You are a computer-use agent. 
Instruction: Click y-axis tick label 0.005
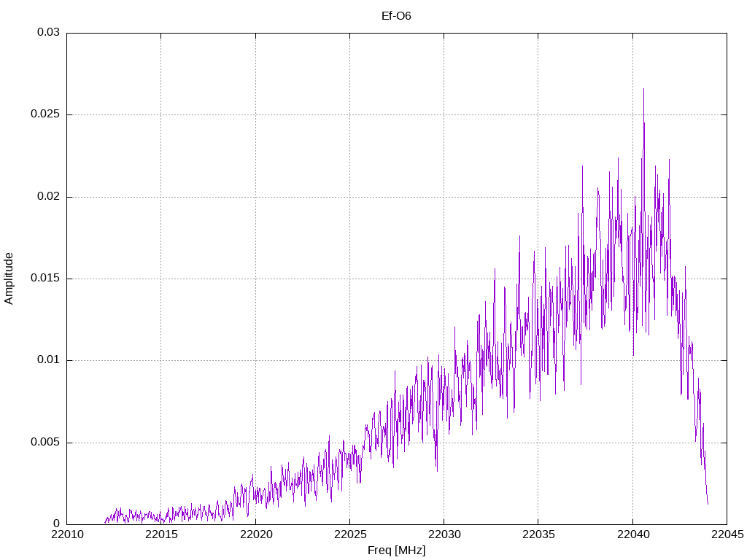click(x=46, y=443)
